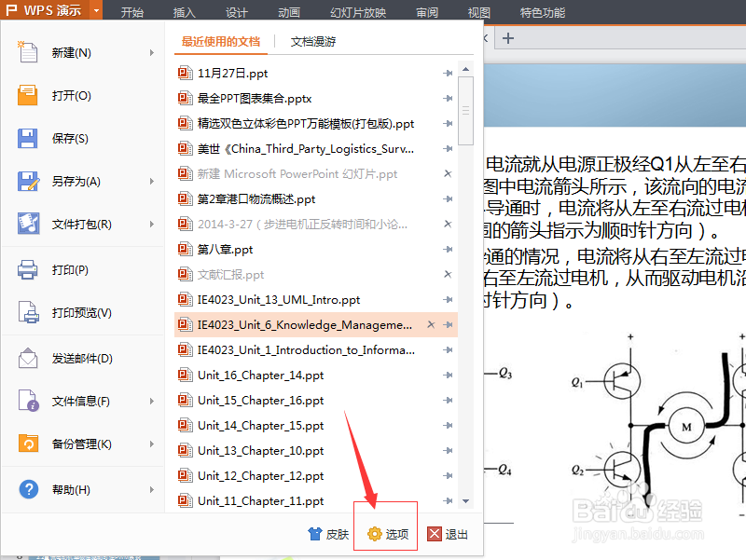This screenshot has width=746, height=560.
Task: Switch to 文档漫游 tab
Action: point(313,41)
